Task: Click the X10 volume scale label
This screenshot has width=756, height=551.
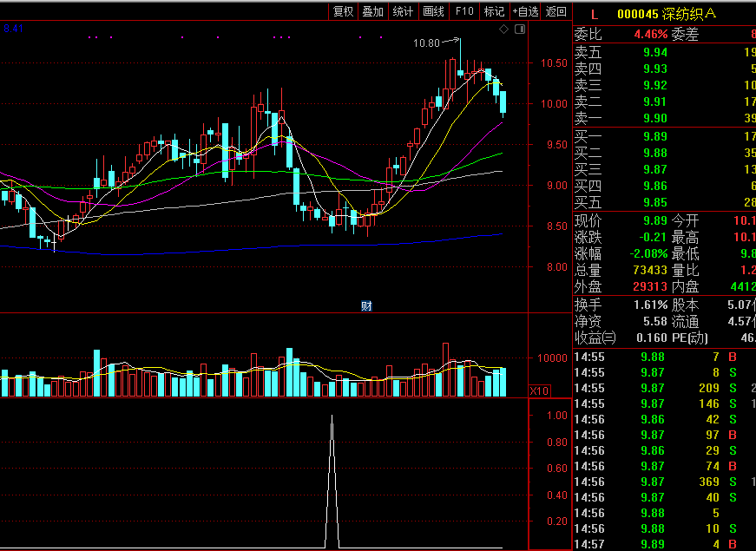Action: click(539, 391)
